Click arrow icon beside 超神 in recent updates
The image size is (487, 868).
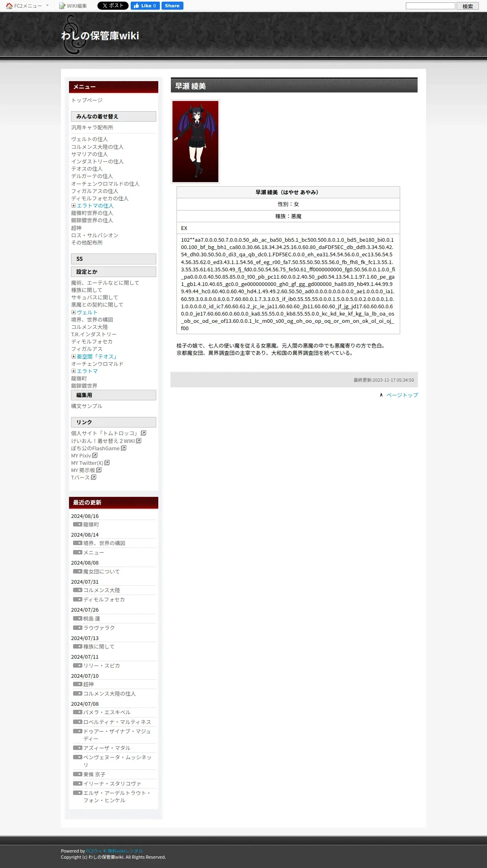tap(78, 684)
